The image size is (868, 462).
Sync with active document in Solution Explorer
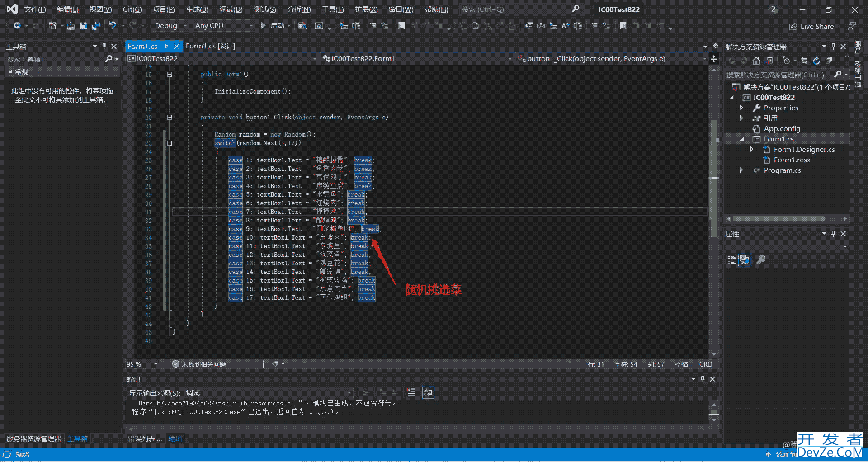click(804, 61)
